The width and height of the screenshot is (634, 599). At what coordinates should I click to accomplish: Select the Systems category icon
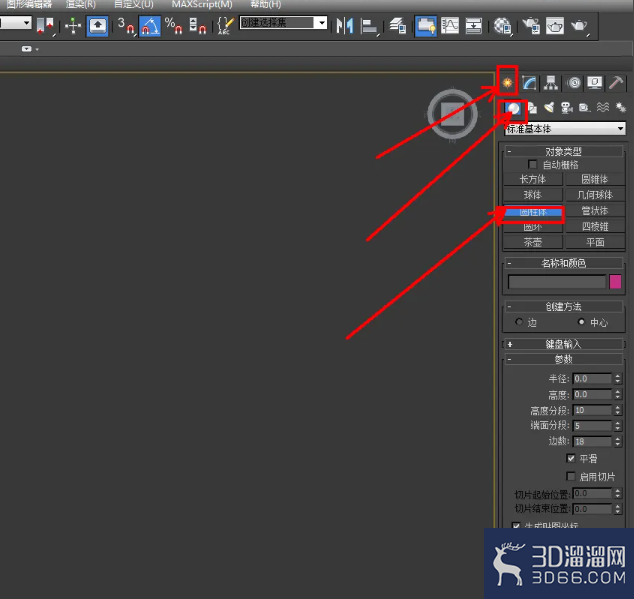(x=620, y=108)
